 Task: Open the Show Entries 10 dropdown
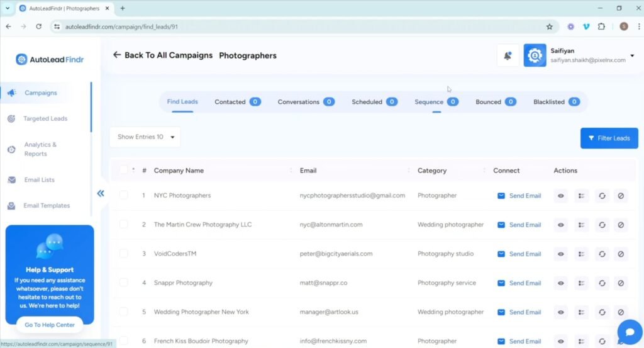coord(145,137)
